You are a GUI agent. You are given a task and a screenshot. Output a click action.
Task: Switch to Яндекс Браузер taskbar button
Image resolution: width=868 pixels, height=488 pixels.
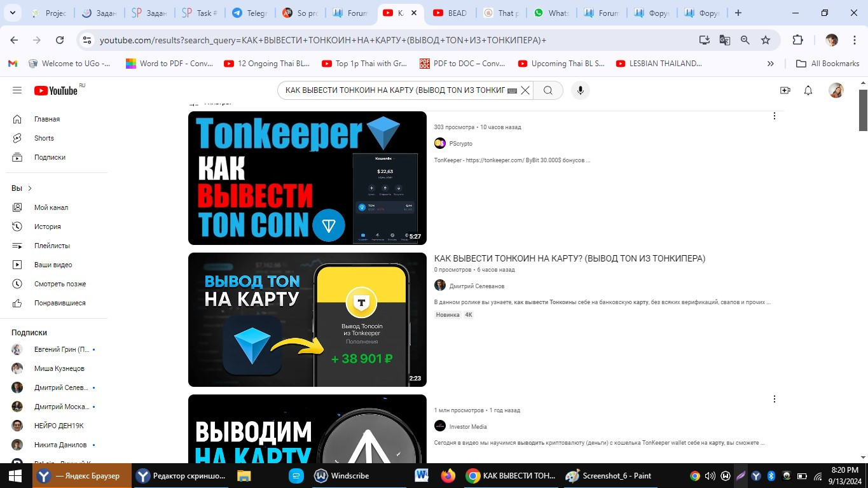[82, 475]
